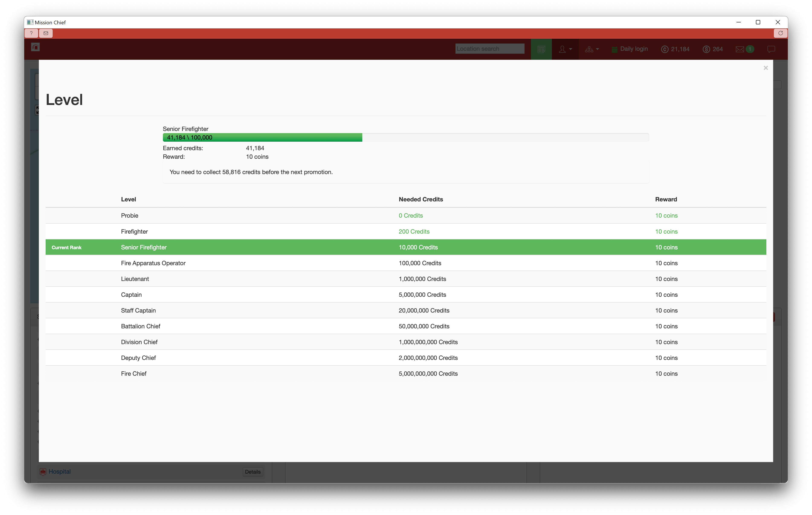
Task: Open the Daily login menu item
Action: 629,49
